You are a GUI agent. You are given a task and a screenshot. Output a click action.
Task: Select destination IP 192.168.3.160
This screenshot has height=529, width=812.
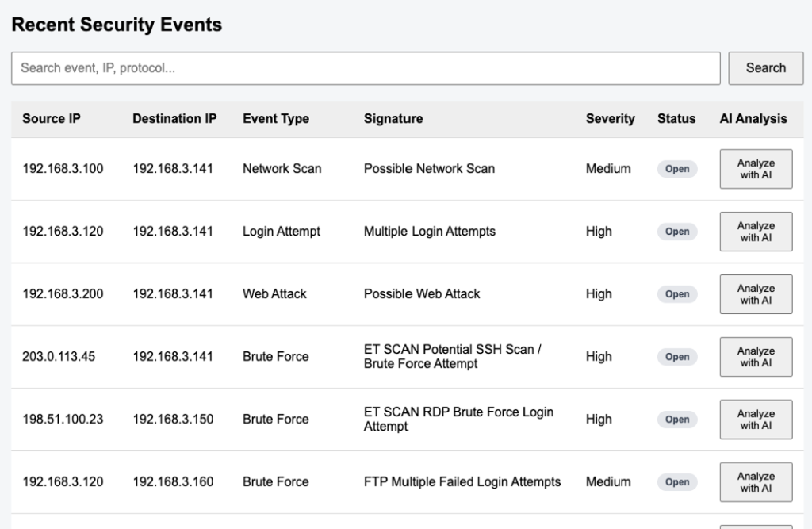(x=173, y=482)
